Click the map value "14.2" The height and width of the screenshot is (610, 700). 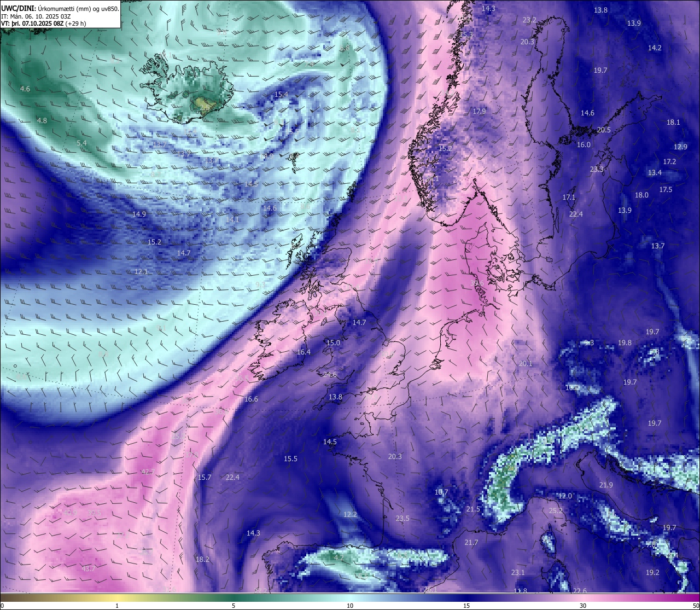[x=655, y=48]
